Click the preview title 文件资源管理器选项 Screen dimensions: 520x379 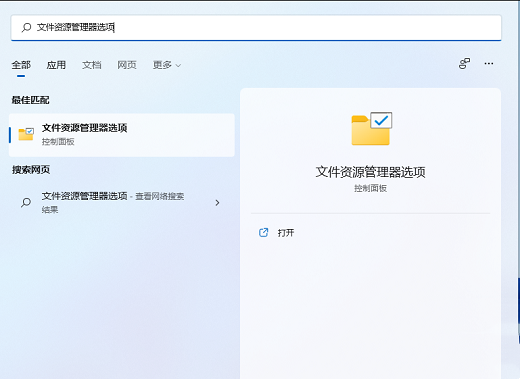point(370,172)
